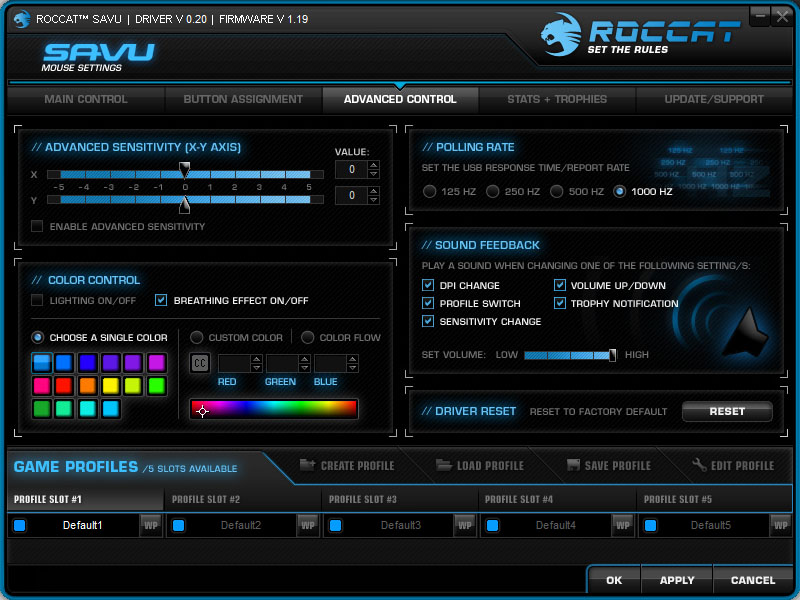800x600 pixels.
Task: Decrease the Blue color value
Action: point(353,368)
